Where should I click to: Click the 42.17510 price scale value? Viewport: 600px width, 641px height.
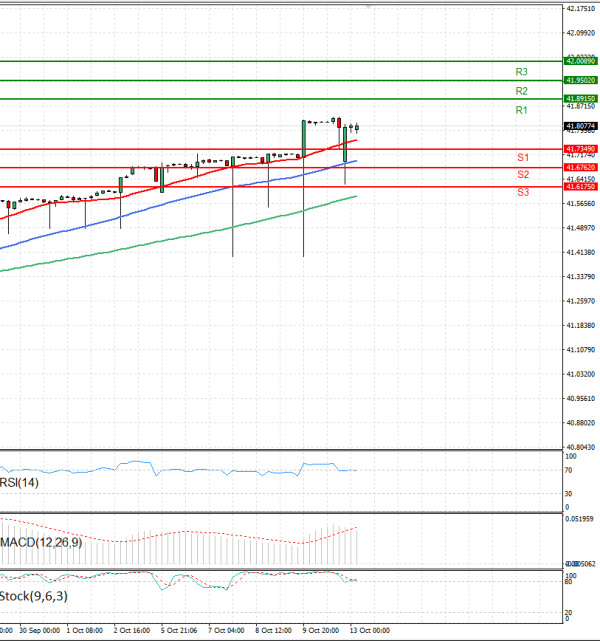coord(580,9)
